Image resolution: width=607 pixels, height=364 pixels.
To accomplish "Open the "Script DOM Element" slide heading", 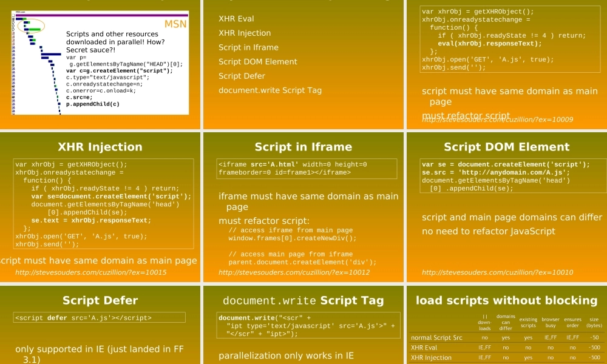I will coord(506,147).
